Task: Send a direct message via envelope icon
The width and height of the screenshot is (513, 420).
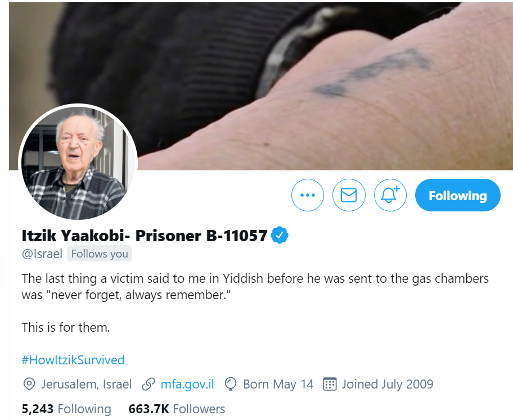Action: 349,195
